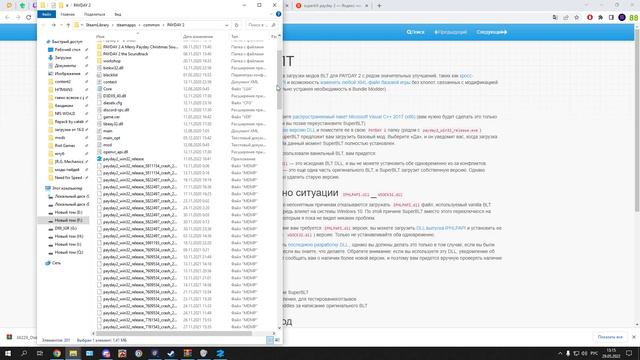Viewport: 640px width, 360px height.
Task: Open recent locations dropdown arrow
Action: [61, 25]
